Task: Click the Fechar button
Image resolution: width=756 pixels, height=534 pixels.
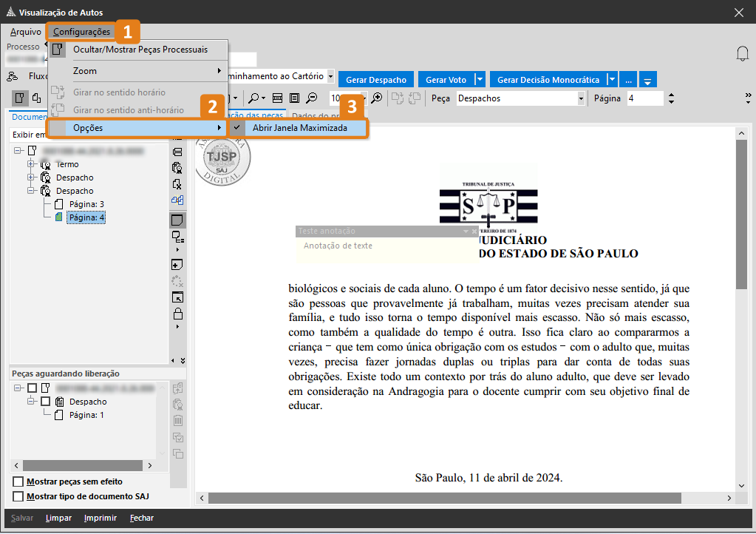Action: 142,518
